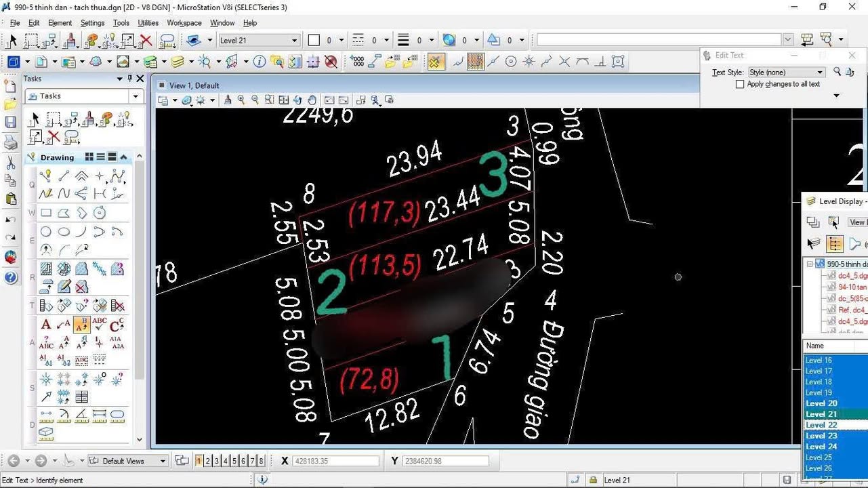Open the Workspace menu
Image resolution: width=868 pixels, height=488 pixels.
[184, 23]
